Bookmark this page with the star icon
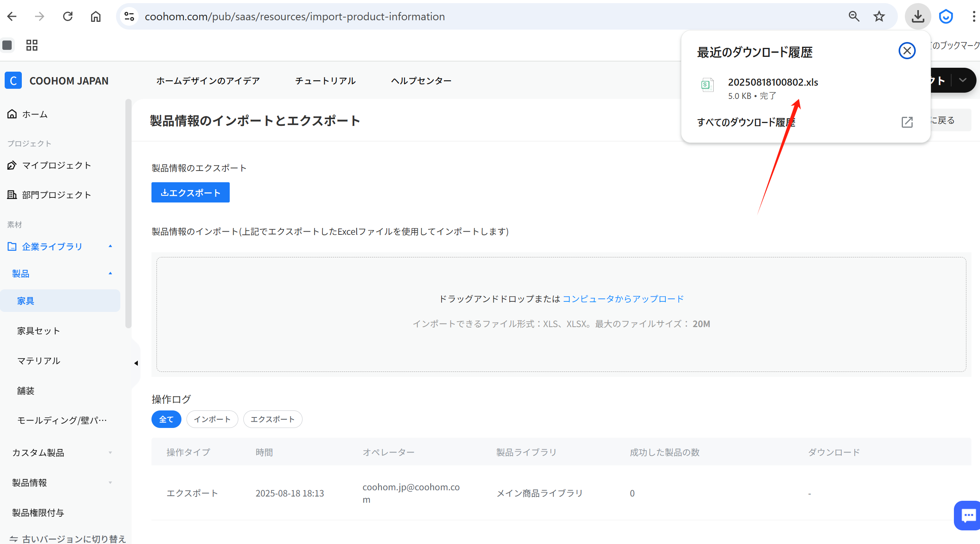The image size is (980, 544). [879, 16]
